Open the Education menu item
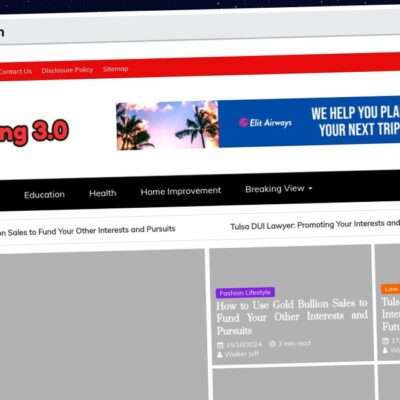Image resolution: width=400 pixels, height=400 pixels. point(44,195)
